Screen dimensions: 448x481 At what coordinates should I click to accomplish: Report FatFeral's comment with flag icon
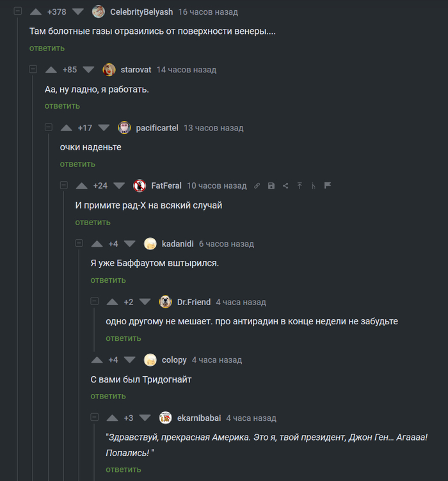(x=328, y=185)
